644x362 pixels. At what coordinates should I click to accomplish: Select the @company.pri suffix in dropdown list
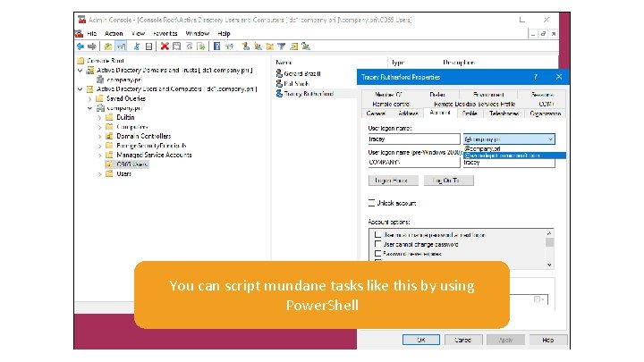click(514, 148)
